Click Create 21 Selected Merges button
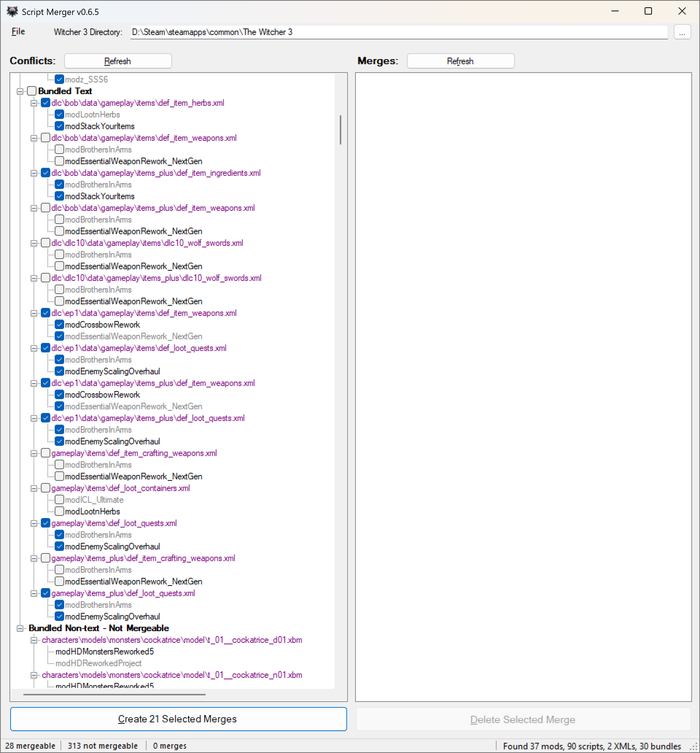The width and height of the screenshot is (700, 753). pyautogui.click(x=178, y=719)
